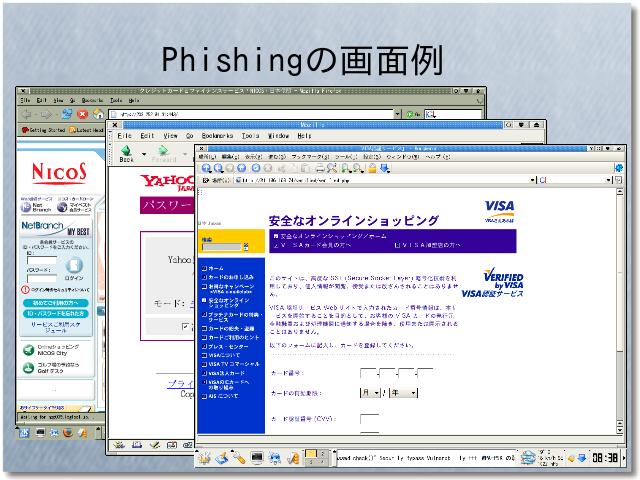This screenshot has height=480, width=640.
Task: Click padlock security icon in Konqueror toolbar
Action: (372, 168)
